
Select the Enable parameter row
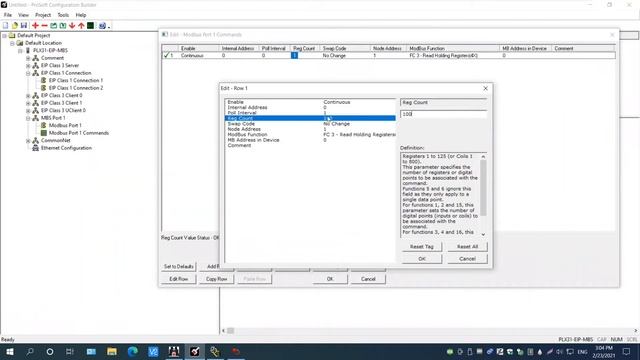coord(310,102)
